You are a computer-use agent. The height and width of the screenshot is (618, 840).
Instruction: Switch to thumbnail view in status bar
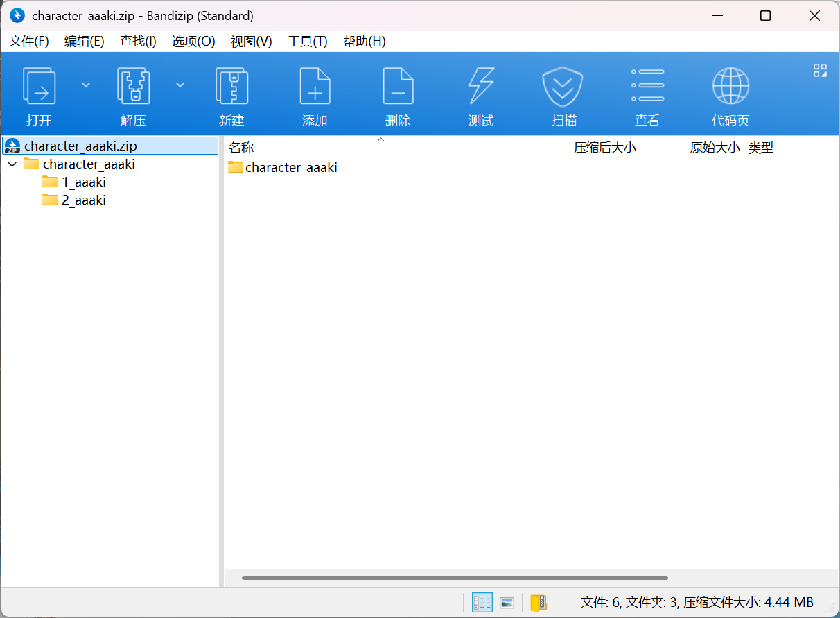tap(507, 603)
